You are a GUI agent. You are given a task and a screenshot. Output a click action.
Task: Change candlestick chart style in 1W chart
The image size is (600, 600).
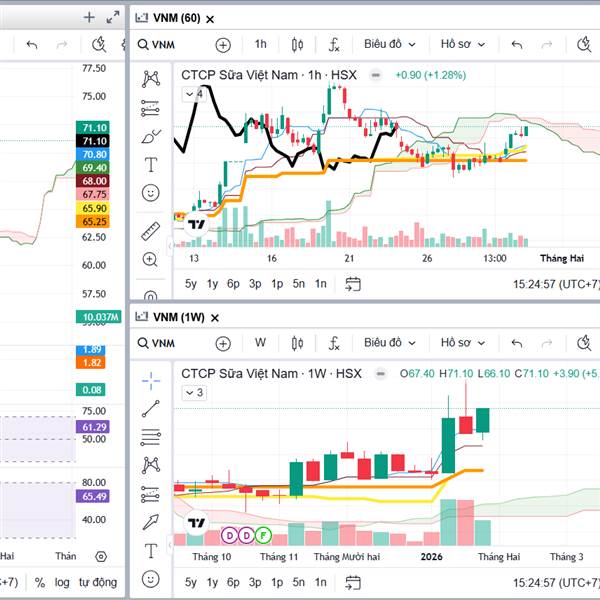[297, 343]
